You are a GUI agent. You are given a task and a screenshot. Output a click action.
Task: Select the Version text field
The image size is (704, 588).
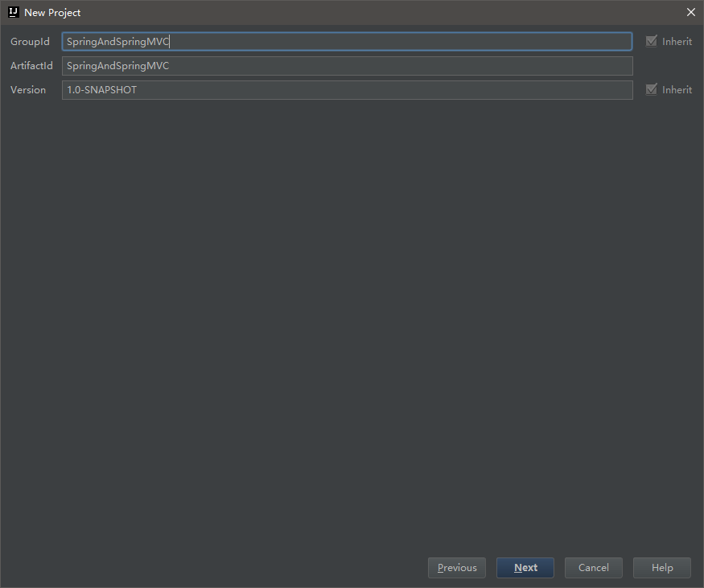pyautogui.click(x=347, y=90)
